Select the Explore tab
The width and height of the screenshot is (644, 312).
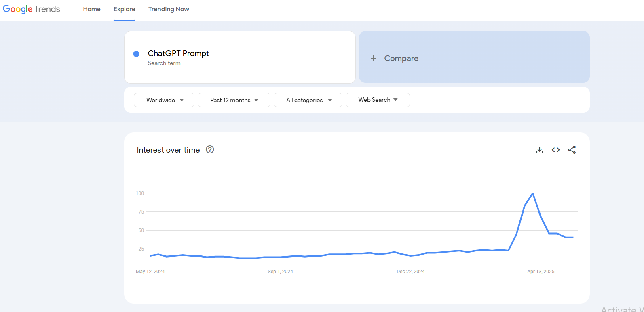click(125, 9)
